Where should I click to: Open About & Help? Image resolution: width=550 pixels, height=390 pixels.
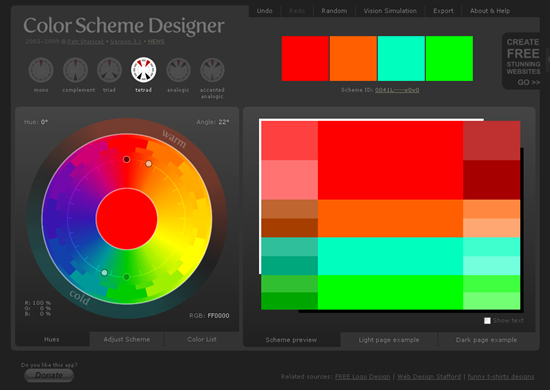click(490, 11)
